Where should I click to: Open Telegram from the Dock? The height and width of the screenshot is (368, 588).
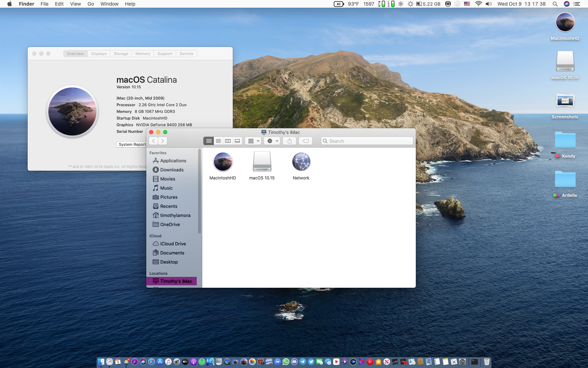coord(303,362)
